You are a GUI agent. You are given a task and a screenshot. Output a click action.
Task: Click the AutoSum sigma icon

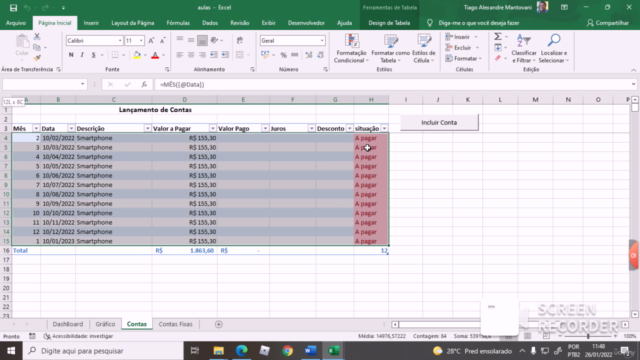pos(498,37)
